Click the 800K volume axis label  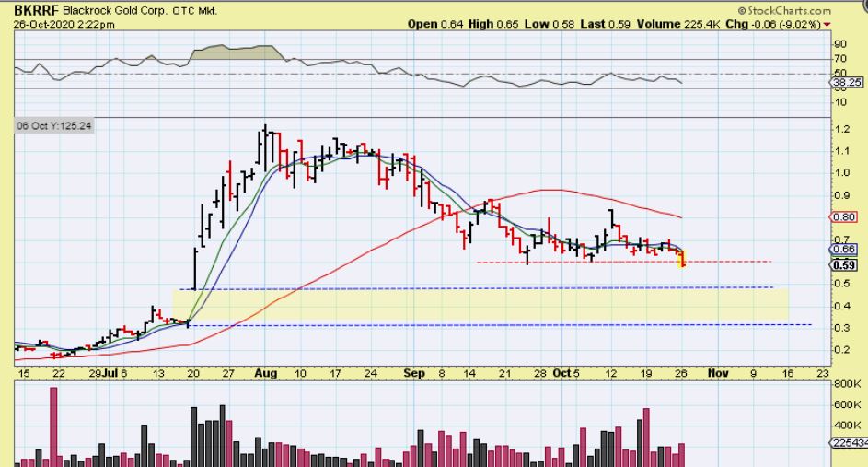(848, 384)
